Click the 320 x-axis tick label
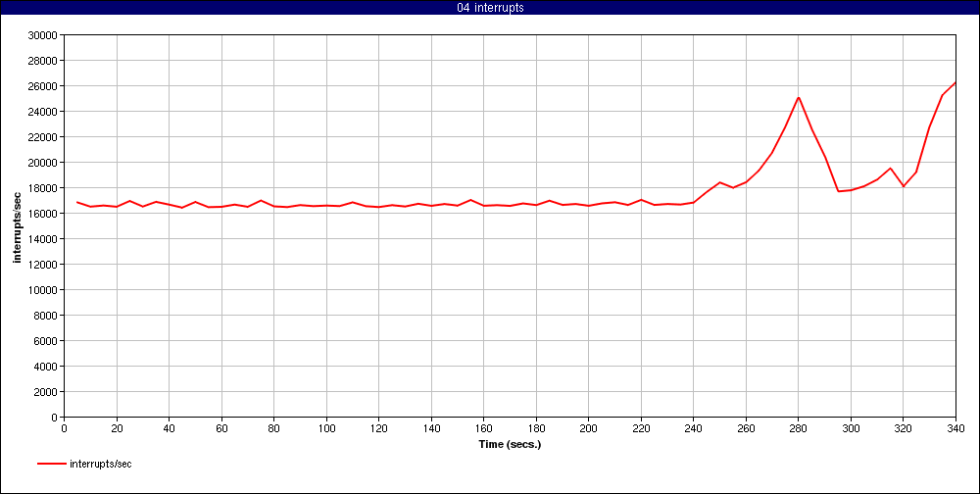The width and height of the screenshot is (980, 494). coord(904,428)
